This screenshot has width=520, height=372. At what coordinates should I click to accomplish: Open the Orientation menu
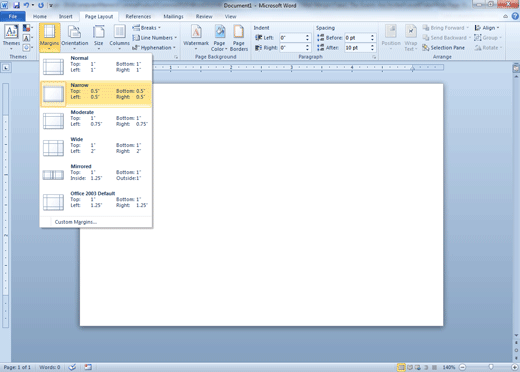74,37
